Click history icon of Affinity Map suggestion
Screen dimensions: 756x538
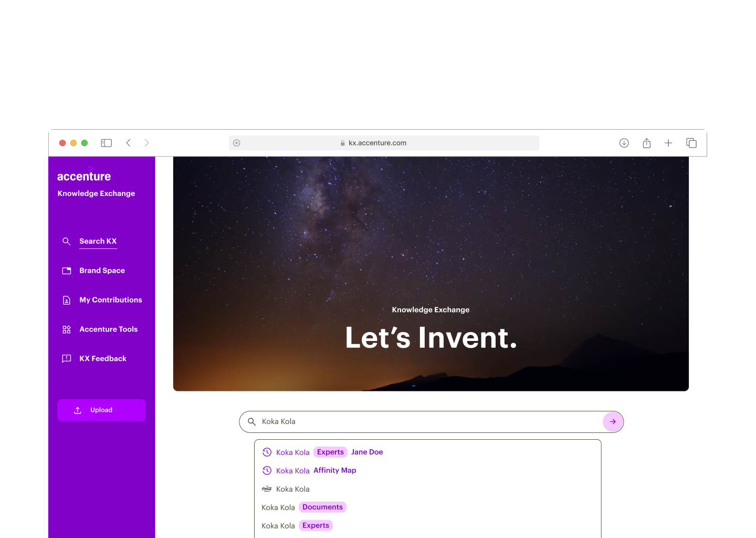tap(267, 470)
